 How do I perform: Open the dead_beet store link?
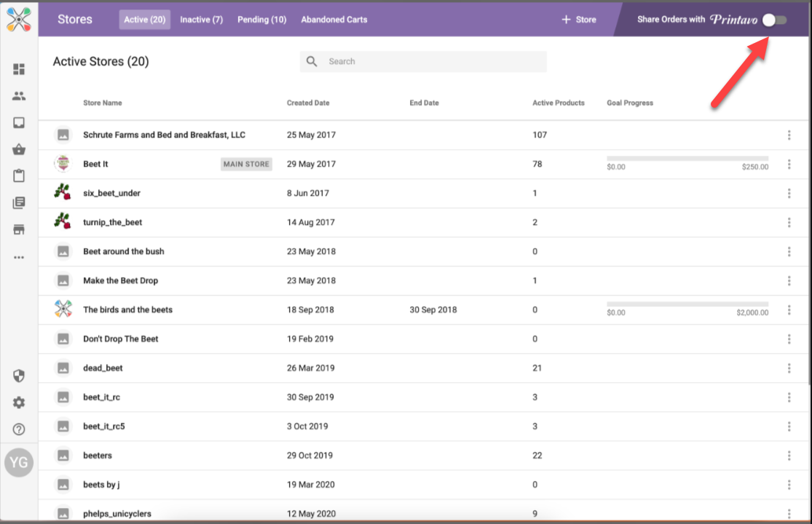(103, 368)
